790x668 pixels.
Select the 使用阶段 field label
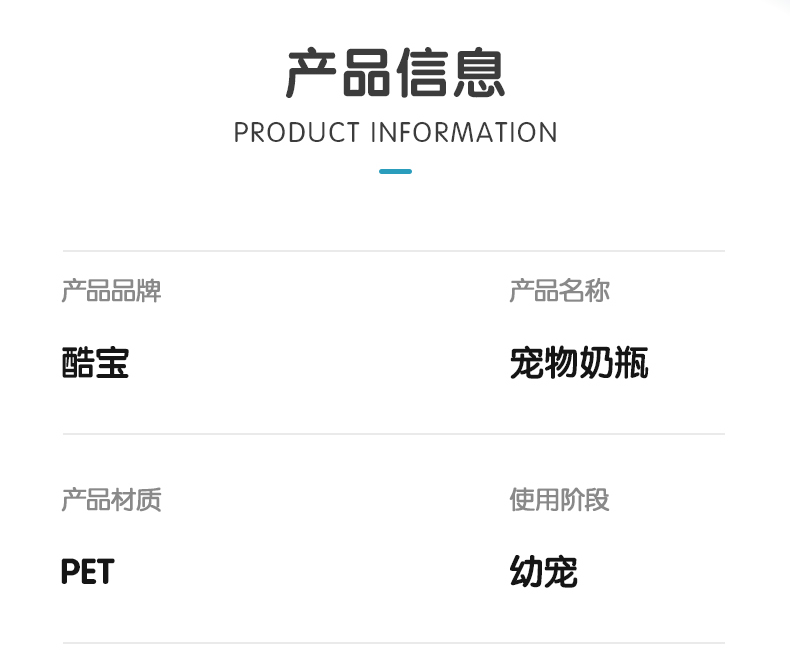coord(559,499)
